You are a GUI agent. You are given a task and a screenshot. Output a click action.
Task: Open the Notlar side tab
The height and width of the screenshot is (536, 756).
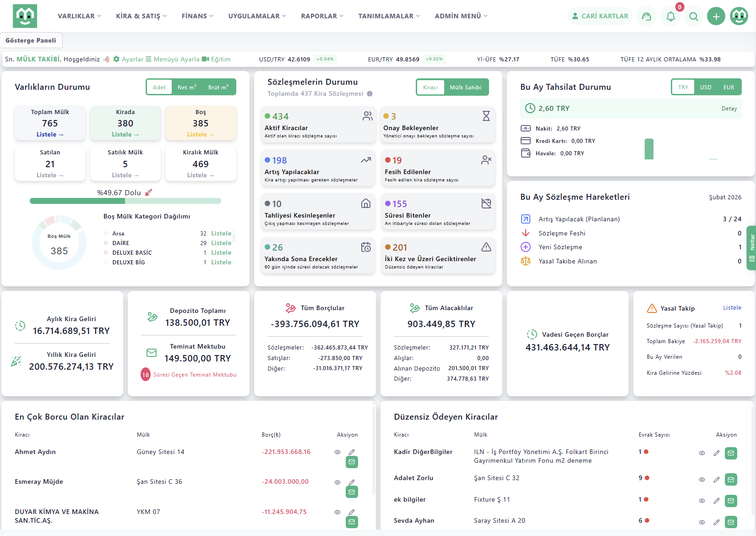751,247
